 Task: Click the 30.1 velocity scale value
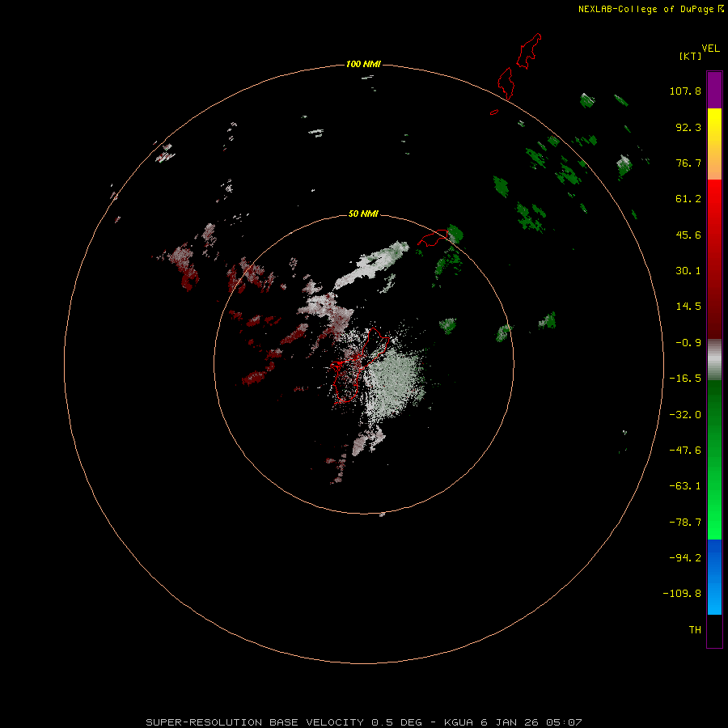pyautogui.click(x=688, y=271)
